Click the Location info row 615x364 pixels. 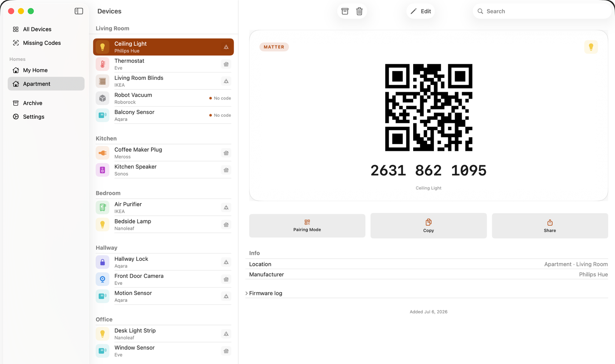(429, 264)
